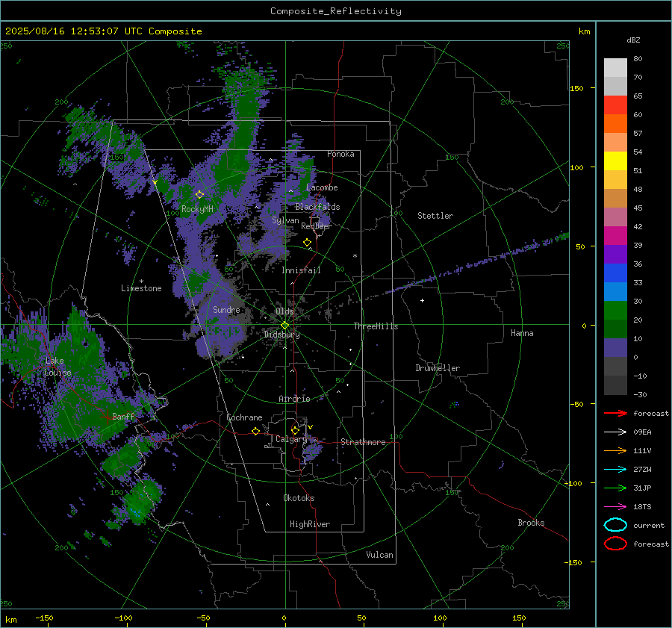672x628 pixels.
Task: Click the orange 111V arrow icon
Action: 615,450
